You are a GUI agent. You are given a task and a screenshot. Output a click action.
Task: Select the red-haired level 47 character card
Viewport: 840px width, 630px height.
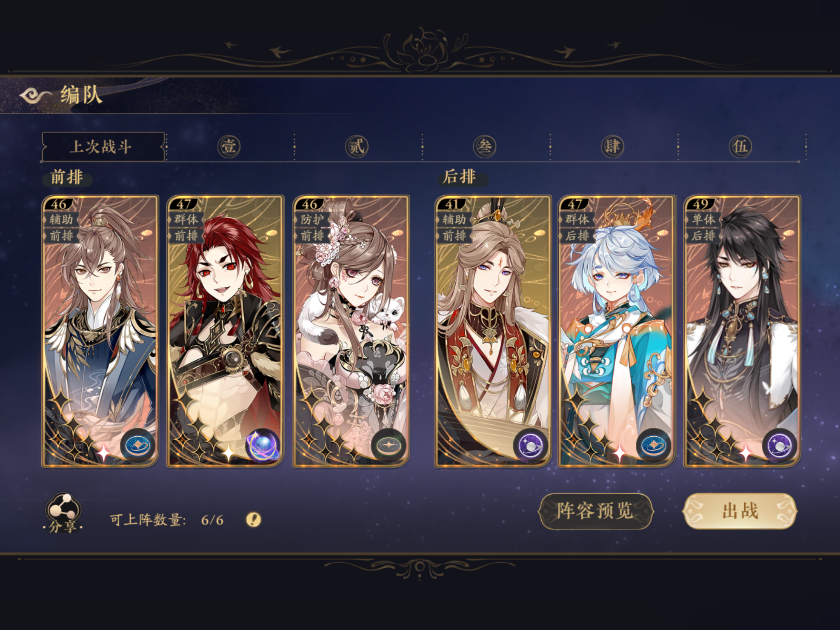point(225,331)
